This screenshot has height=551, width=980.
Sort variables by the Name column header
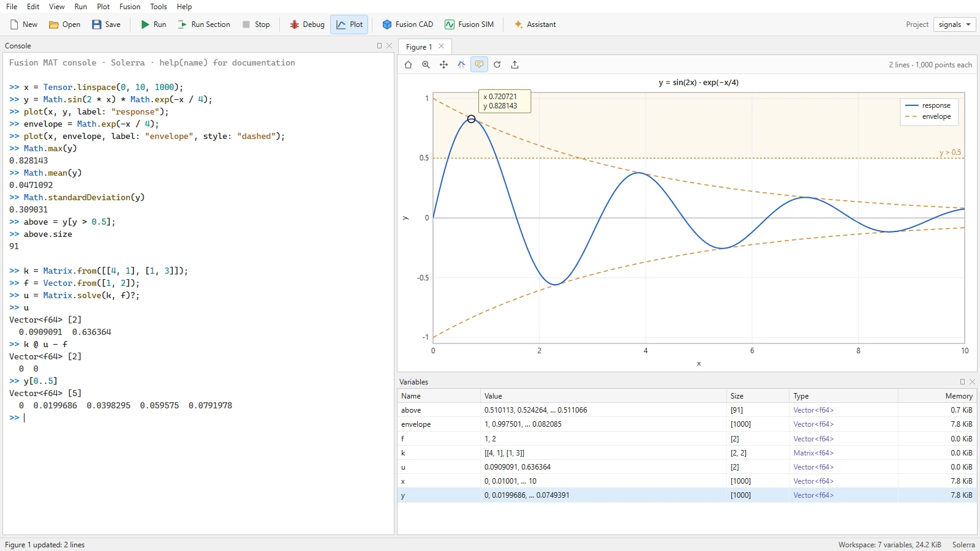[x=439, y=396]
